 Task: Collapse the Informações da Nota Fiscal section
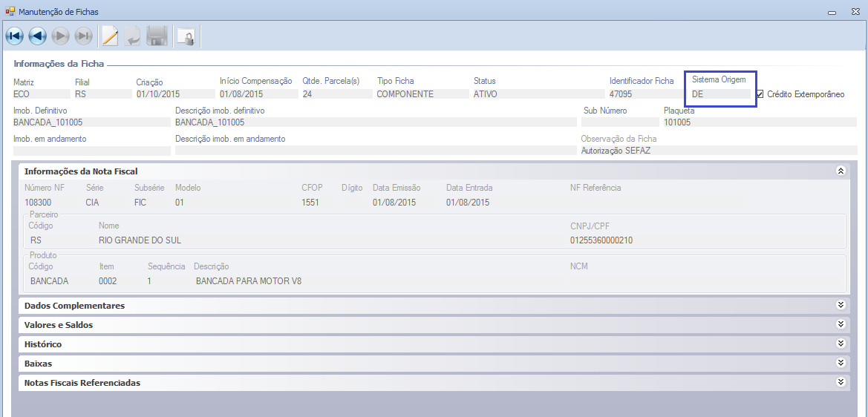coord(841,171)
